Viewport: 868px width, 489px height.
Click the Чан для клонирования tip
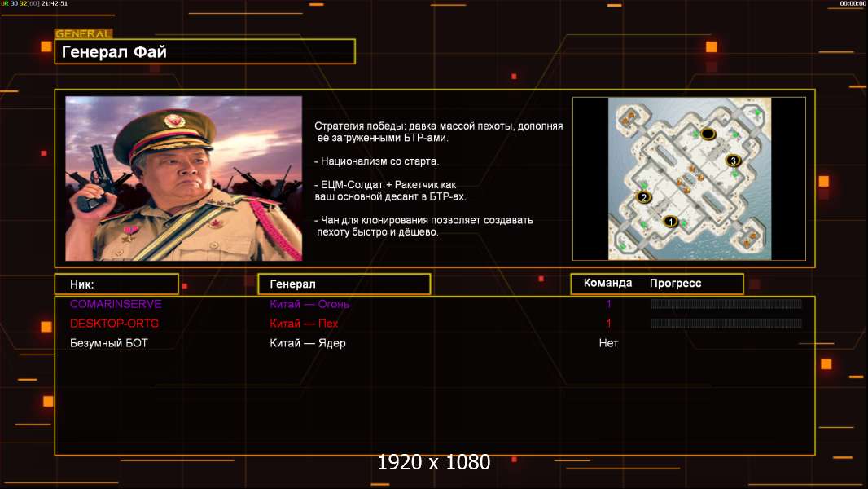point(423,226)
